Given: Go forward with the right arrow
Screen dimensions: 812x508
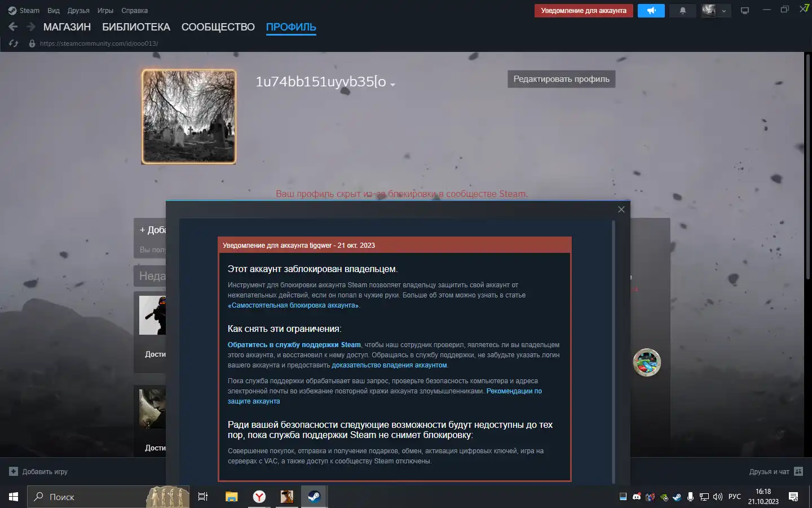Looking at the screenshot, I should [x=31, y=27].
